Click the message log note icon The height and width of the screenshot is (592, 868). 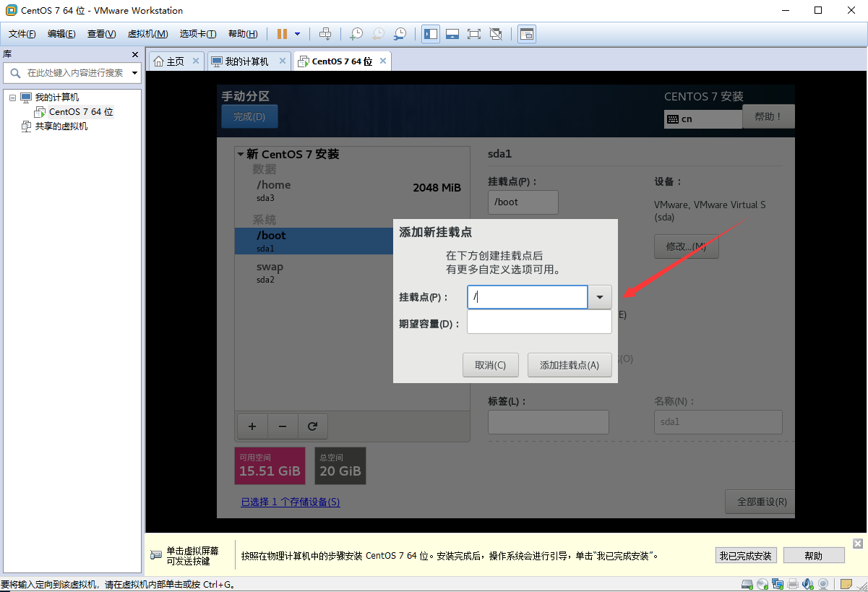846,584
